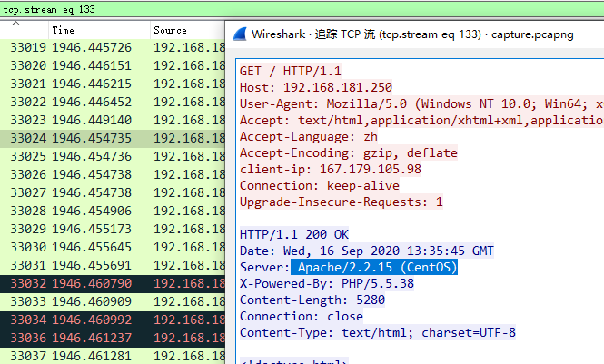The height and width of the screenshot is (364, 604).
Task: Select packet row 33037
Action: point(113,356)
